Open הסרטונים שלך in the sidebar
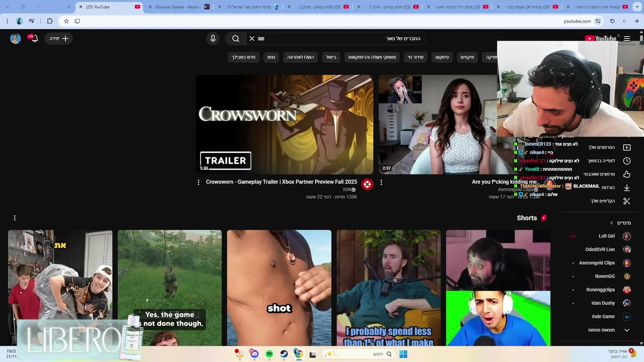This screenshot has height=362, width=644. click(x=609, y=147)
